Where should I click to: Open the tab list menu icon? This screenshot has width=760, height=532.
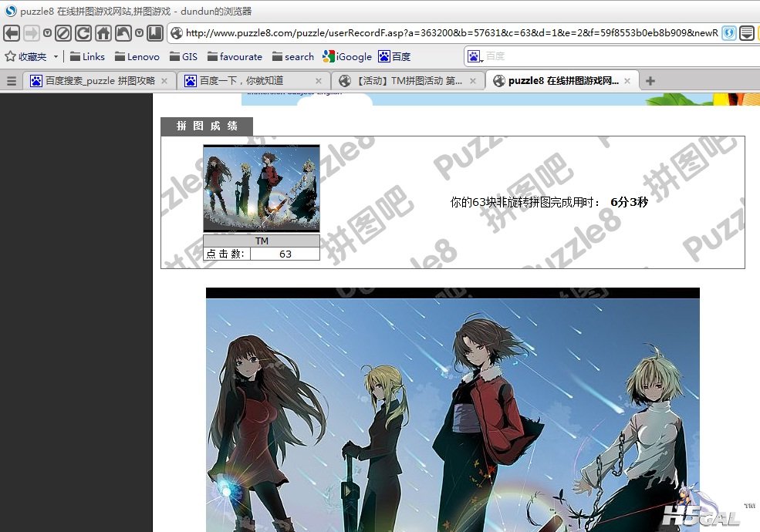click(11, 81)
